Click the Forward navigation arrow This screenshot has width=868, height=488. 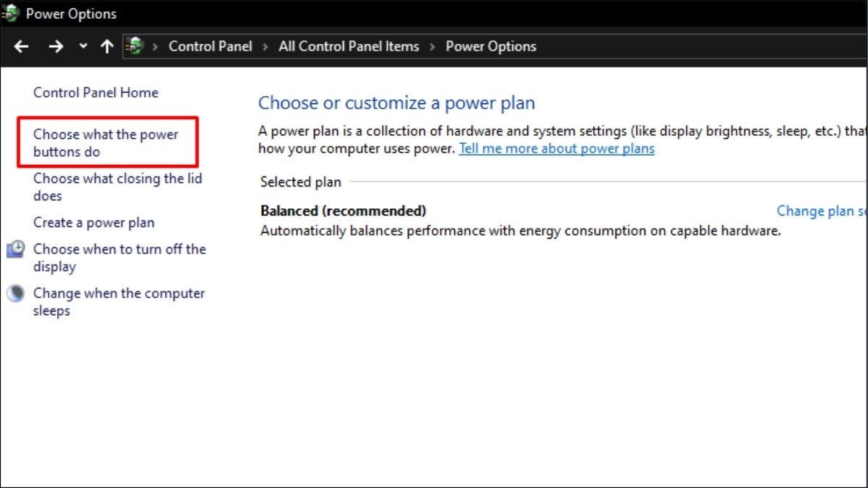point(56,46)
